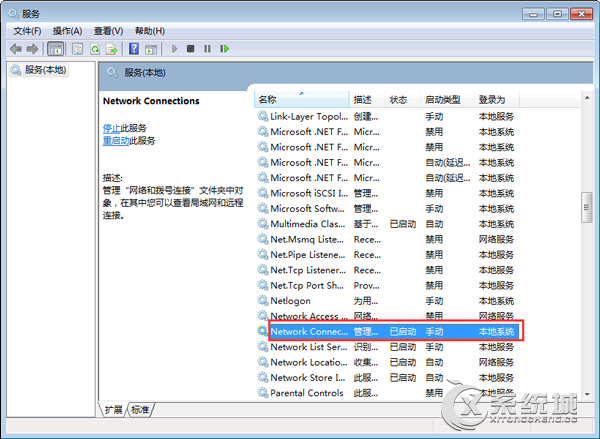
Task: Open the 查看(V) menu
Action: (109, 31)
